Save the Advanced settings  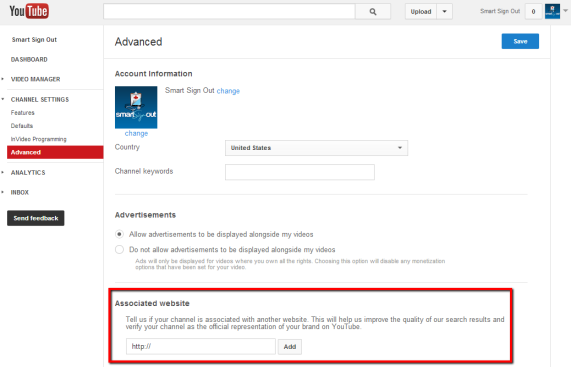tap(520, 41)
